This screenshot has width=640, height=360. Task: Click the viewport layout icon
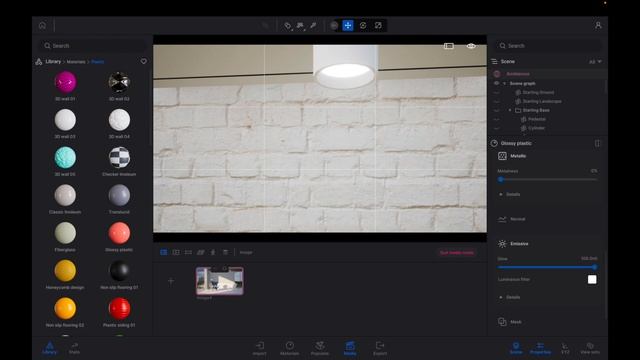coord(449,46)
